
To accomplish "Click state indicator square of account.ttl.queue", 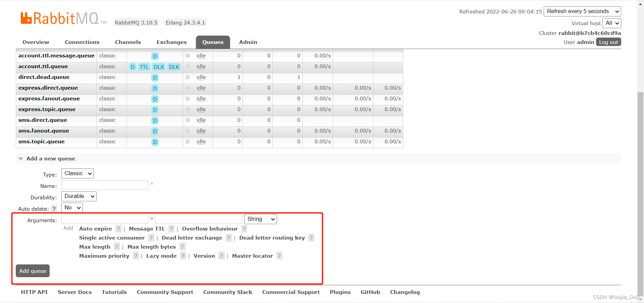I will (x=187, y=66).
